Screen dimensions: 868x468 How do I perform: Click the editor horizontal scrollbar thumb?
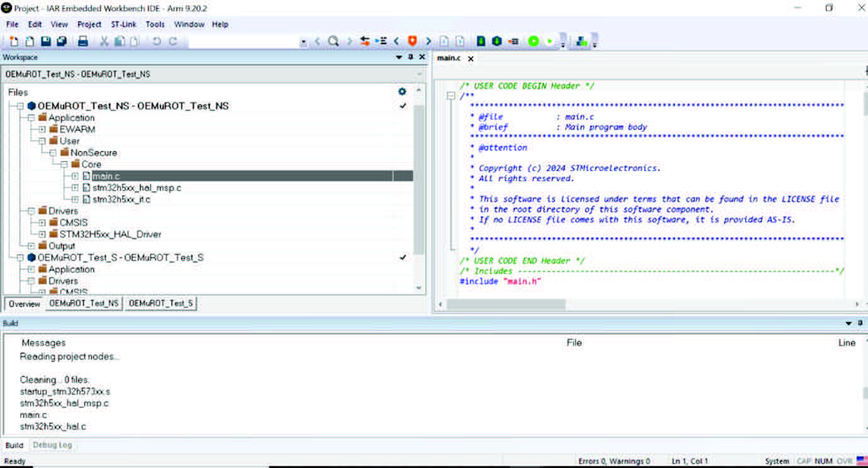tap(505, 304)
